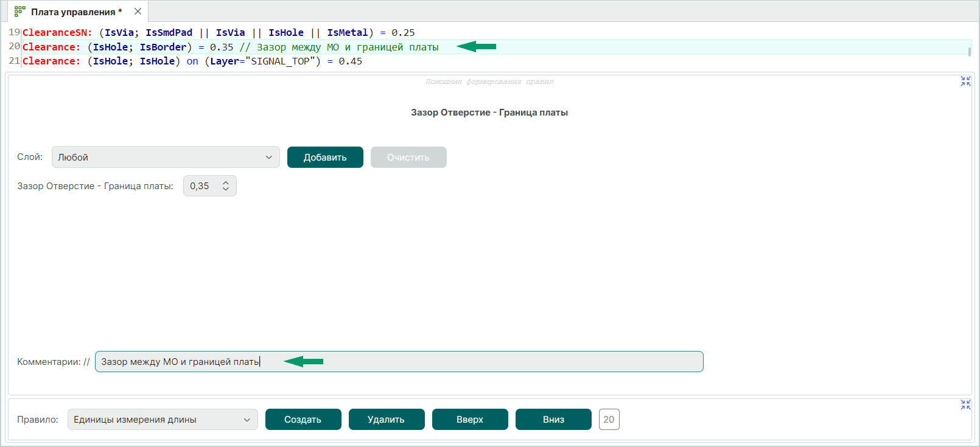
Task: Click the 0,35 clearance value field
Action: click(x=201, y=186)
